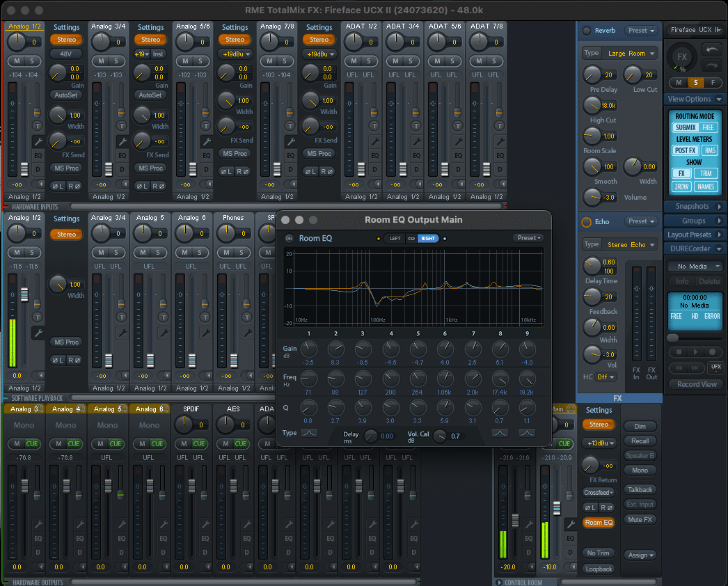Click the Vol. Cal value field 0.7
Image resolution: width=728 pixels, height=586 pixels.
455,436
